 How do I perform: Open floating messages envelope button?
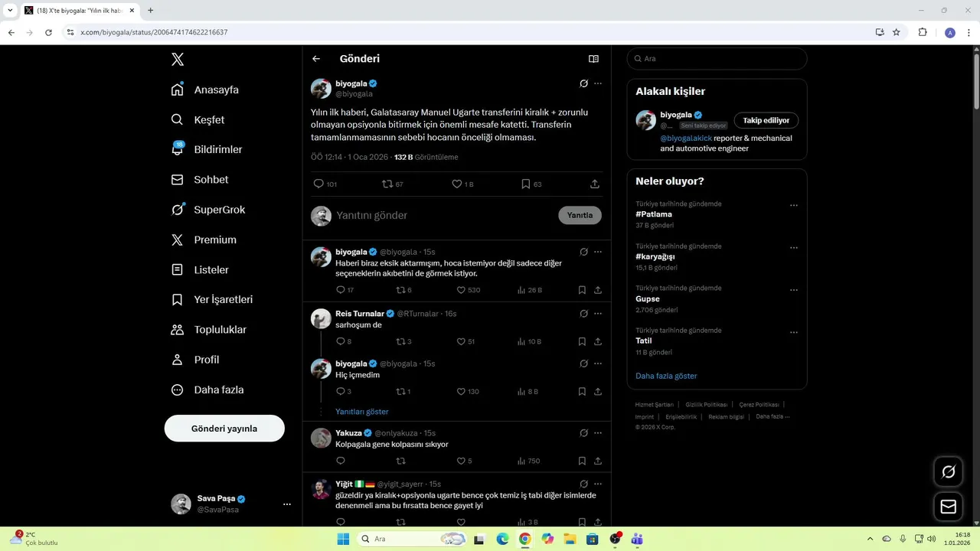pyautogui.click(x=949, y=507)
